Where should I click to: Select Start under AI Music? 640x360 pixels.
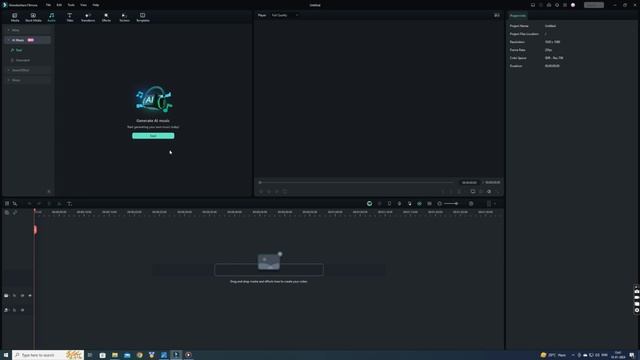coord(19,50)
